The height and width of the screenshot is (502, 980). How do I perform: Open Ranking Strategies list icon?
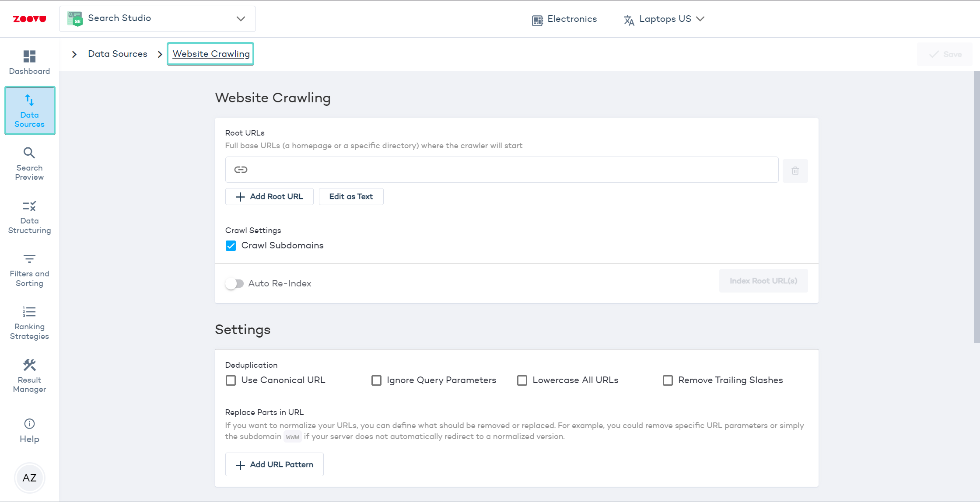pos(29,312)
